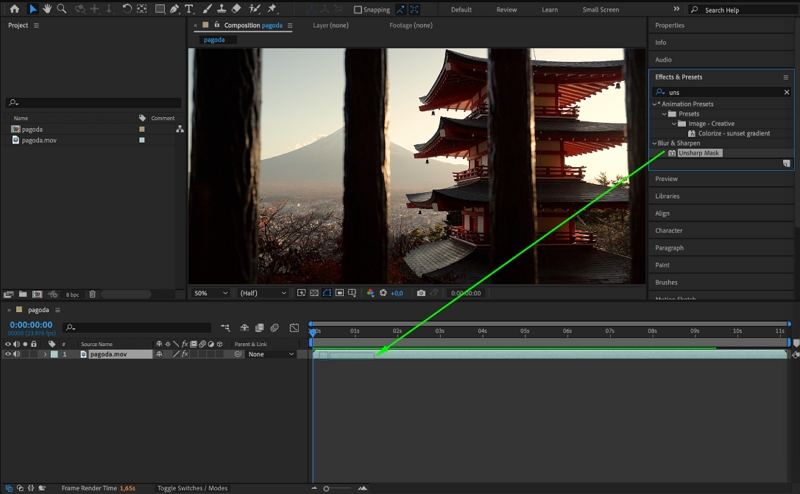Image resolution: width=800 pixels, height=494 pixels.
Task: Select the Zoom magnifier tool
Action: click(62, 9)
